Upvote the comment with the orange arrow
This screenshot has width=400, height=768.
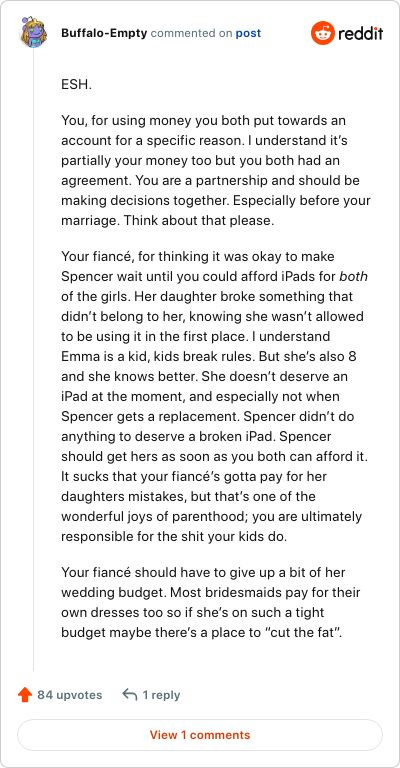[x=24, y=695]
